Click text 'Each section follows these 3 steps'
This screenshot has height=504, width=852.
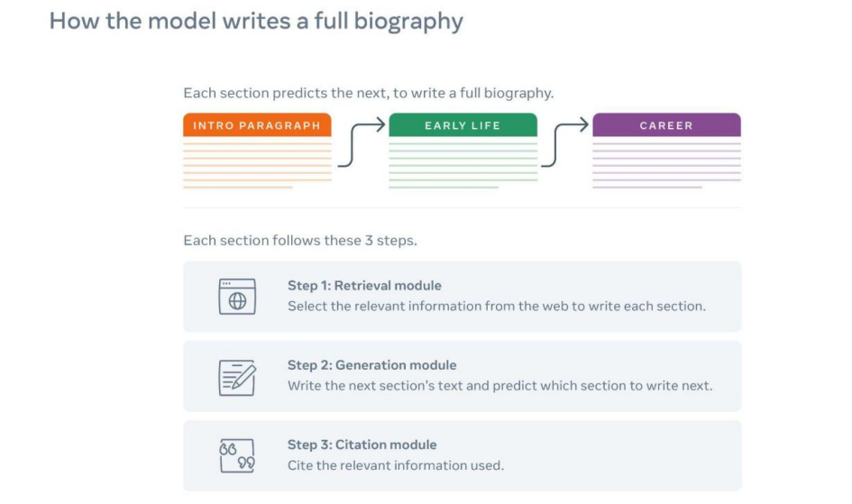[x=300, y=241]
